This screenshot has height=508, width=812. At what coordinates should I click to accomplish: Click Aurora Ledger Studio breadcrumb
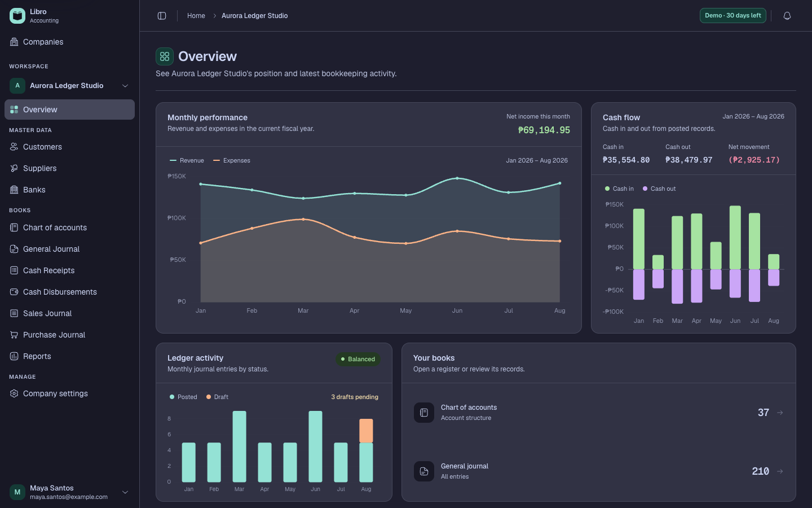(x=254, y=16)
